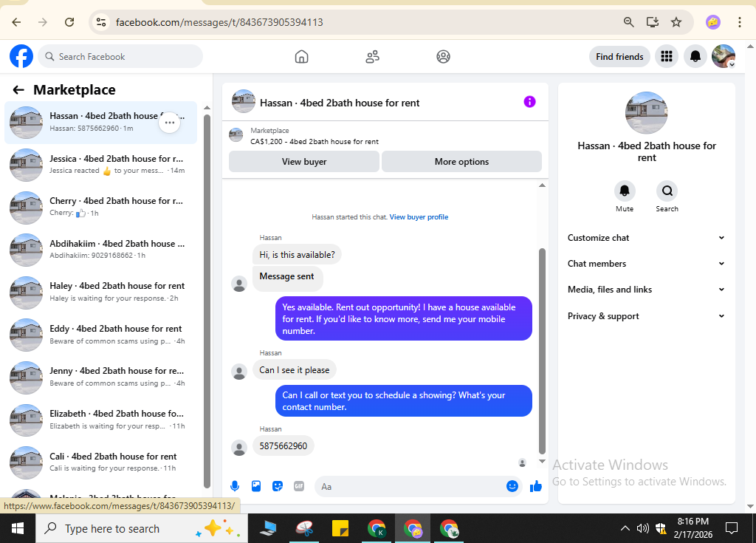Click the install app icon in address bar
The image size is (756, 543).
(x=653, y=22)
